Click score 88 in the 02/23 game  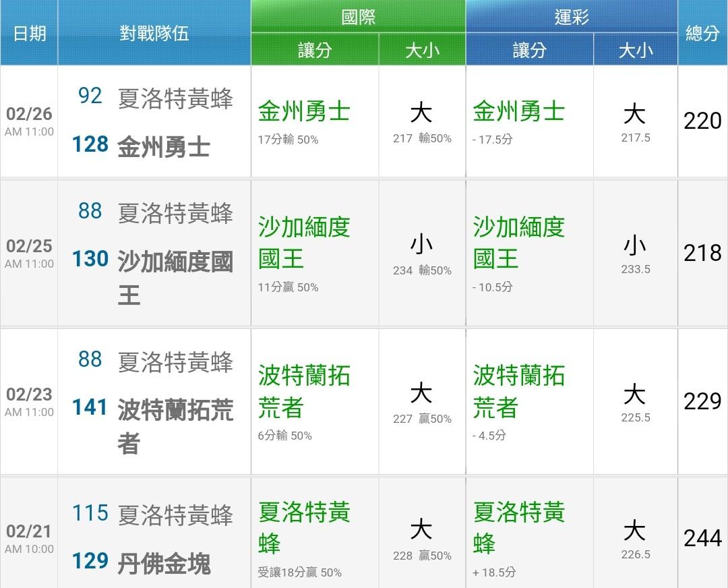pos(90,359)
